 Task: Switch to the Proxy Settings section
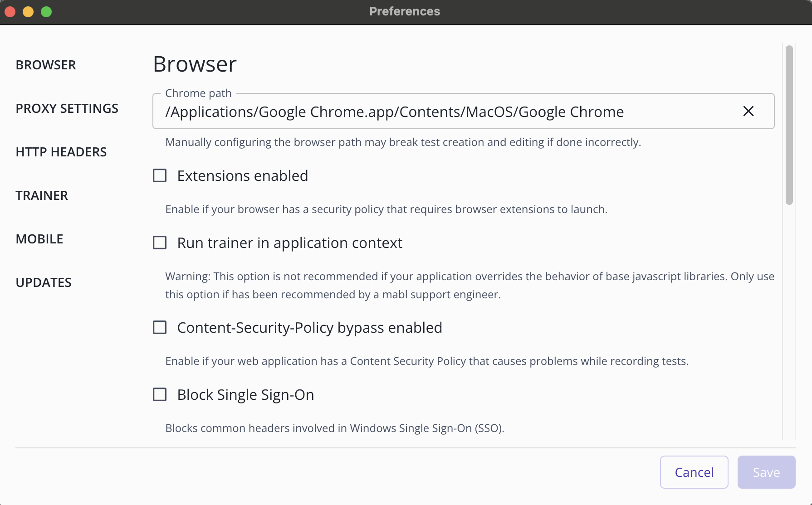point(67,108)
